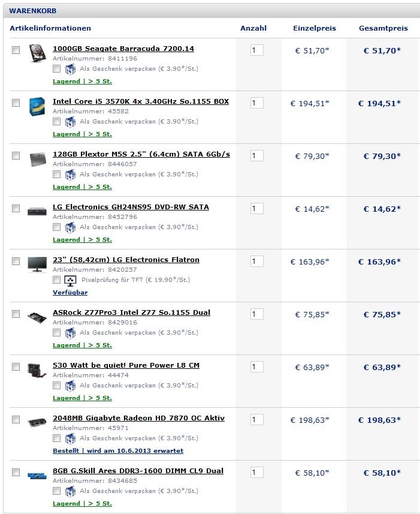Viewport: 420px width, 514px height.
Task: Click the 'Bestellt | wird am 10.6.2013 erwartet' link
Action: (118, 451)
